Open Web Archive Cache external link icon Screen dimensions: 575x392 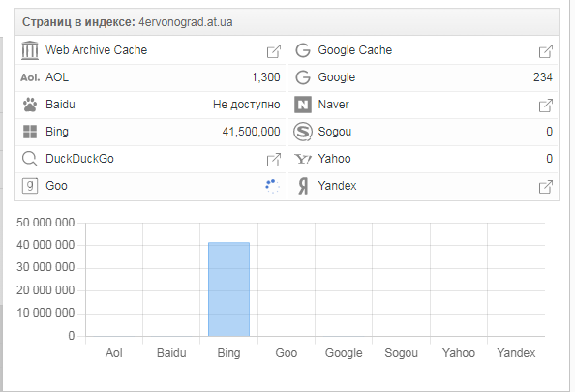tap(274, 51)
